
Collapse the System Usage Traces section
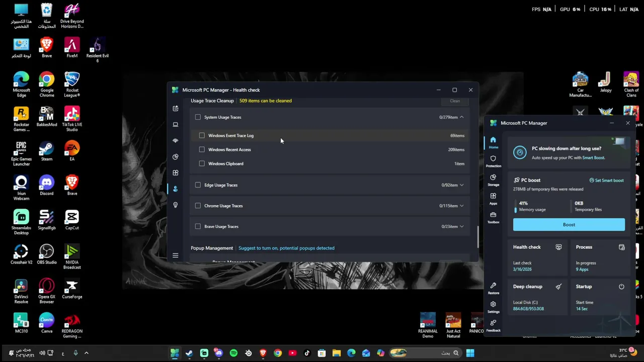click(461, 117)
